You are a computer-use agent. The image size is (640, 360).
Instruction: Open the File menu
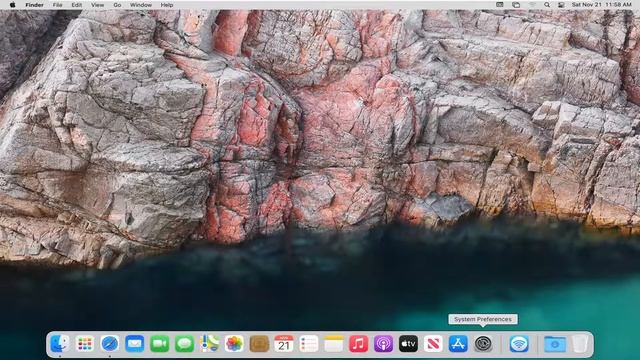[58, 5]
